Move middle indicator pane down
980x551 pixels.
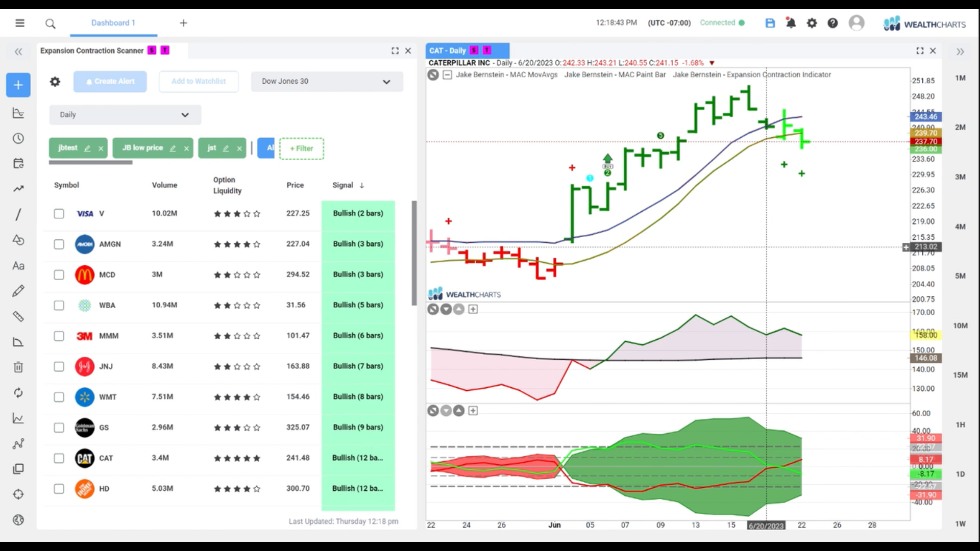[446, 309]
